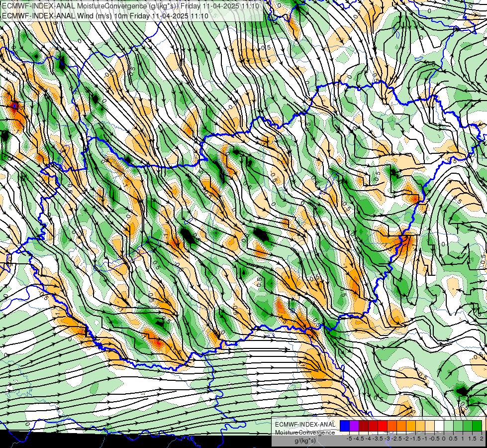This screenshot has height=448, width=487.
Task: Select the blue legend swatch below -5
Action: (x=345, y=426)
